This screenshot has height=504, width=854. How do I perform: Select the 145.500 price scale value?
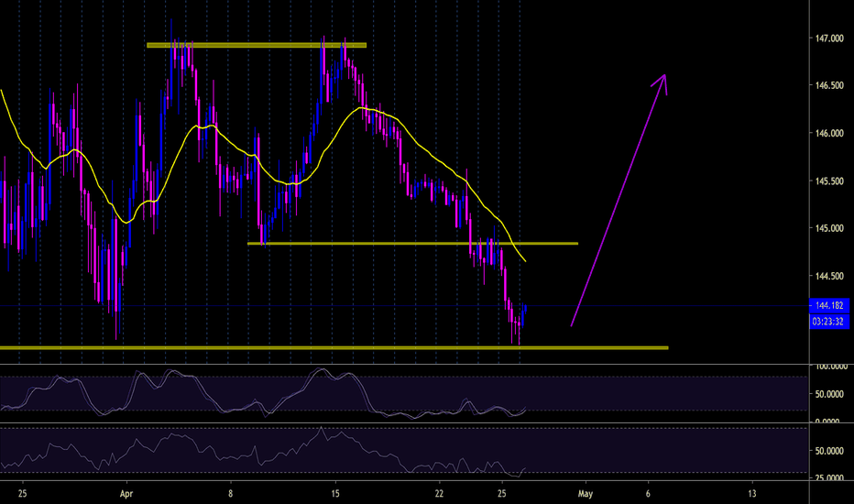point(829,181)
